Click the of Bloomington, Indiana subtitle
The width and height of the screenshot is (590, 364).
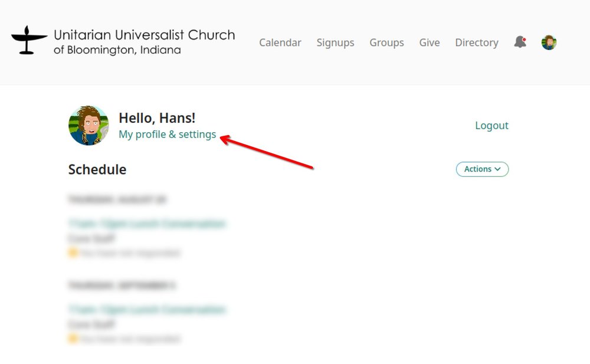117,50
